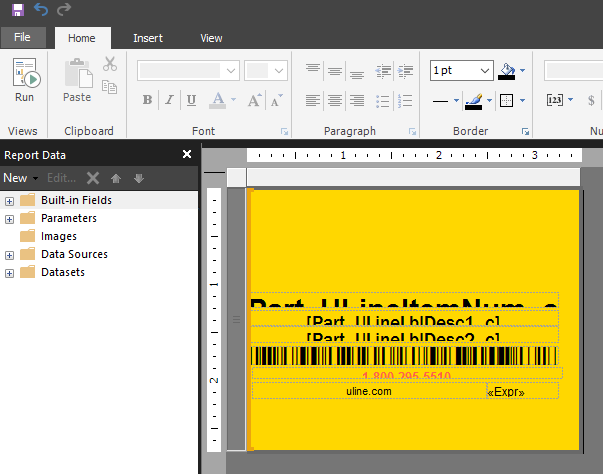Expand the Datasets folder

point(9,273)
